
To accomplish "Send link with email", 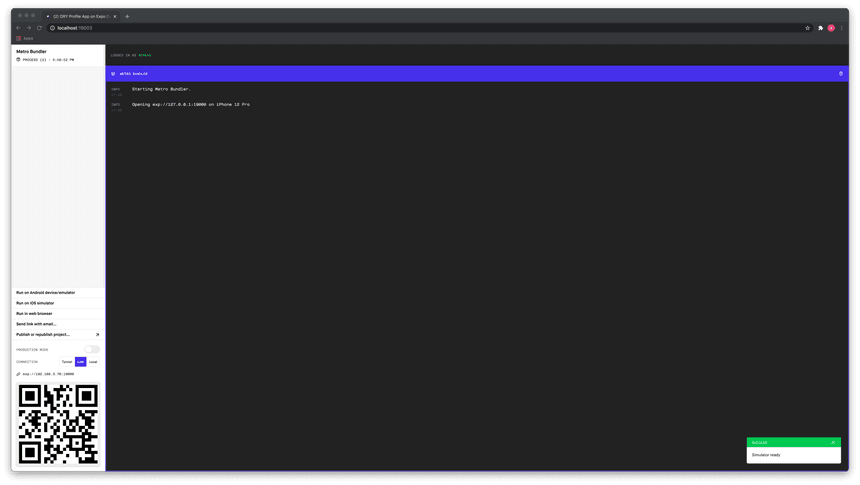I will pyautogui.click(x=36, y=324).
